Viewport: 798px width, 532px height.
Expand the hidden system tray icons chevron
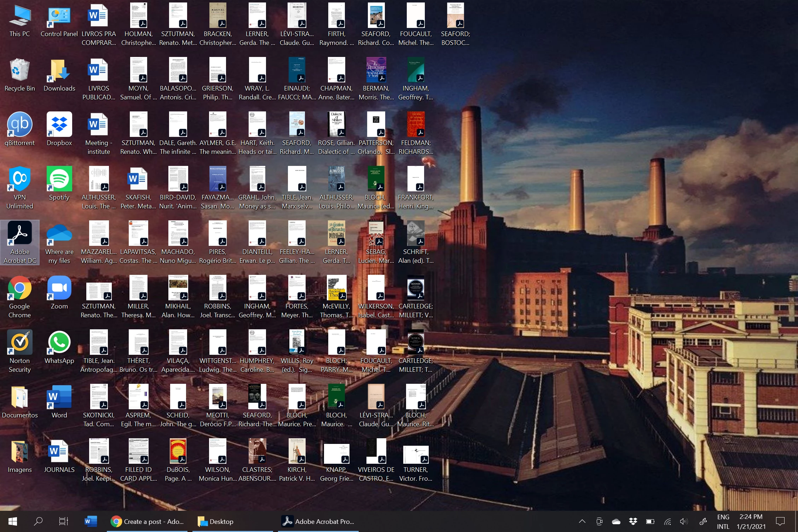582,521
